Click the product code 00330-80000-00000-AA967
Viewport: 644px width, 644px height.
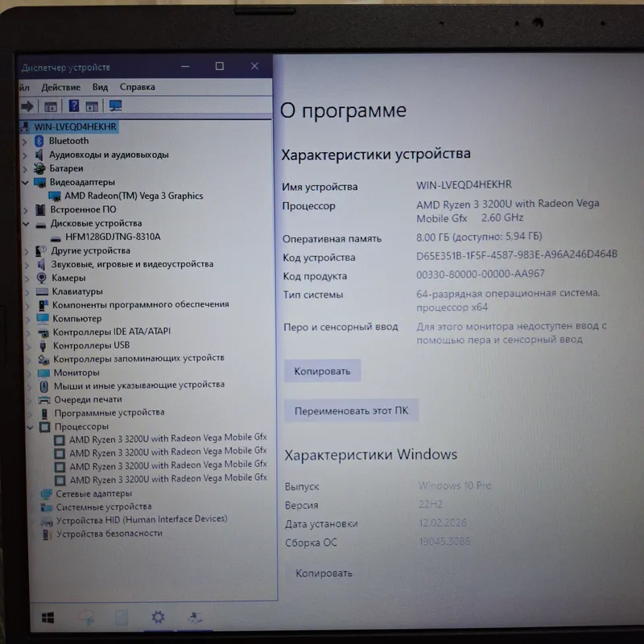tap(481, 274)
